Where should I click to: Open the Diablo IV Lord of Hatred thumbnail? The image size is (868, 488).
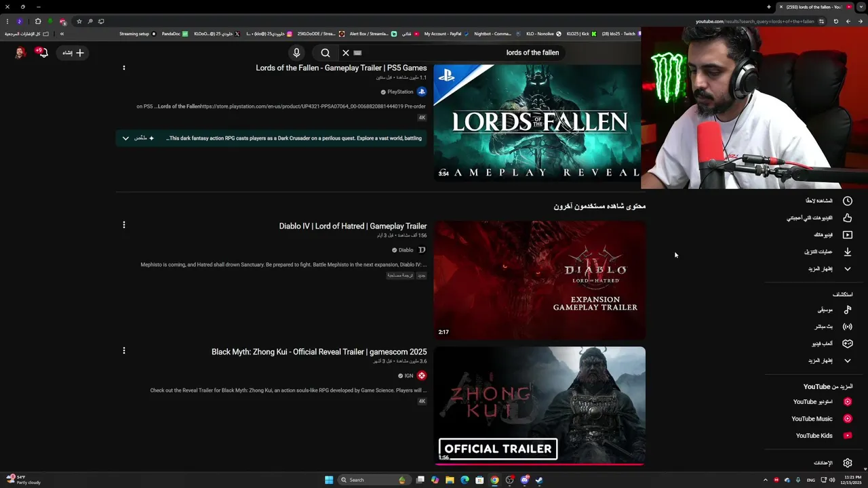540,280
